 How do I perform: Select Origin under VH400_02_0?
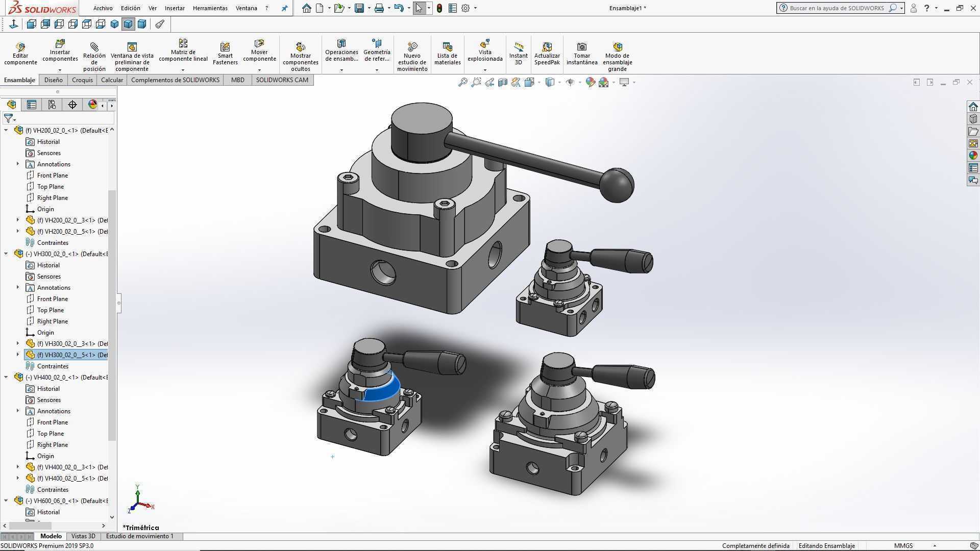(x=45, y=456)
